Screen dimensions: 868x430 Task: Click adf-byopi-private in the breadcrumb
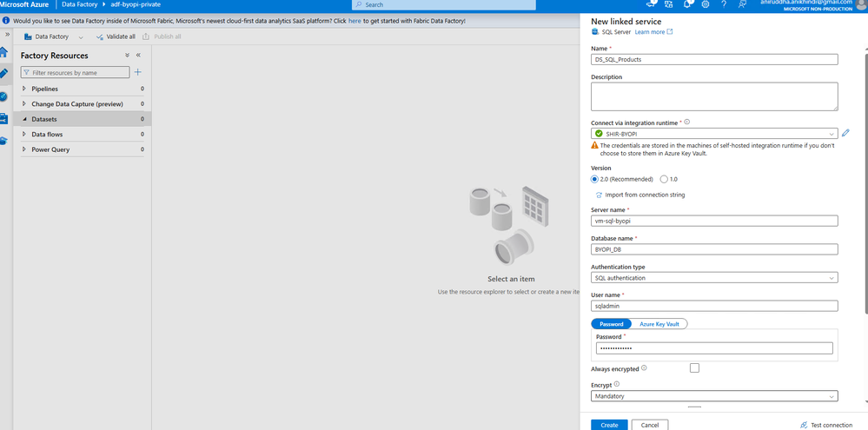[x=136, y=4]
